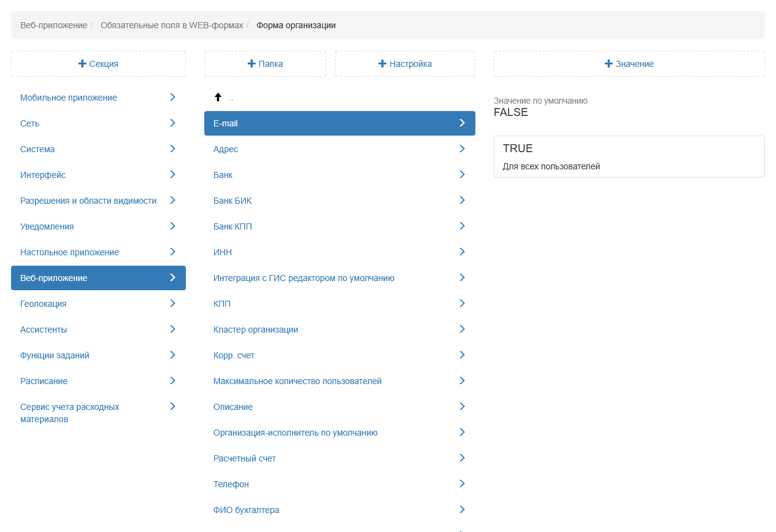Open the Расписание section
Image resolution: width=776 pixels, height=532 pixels.
coord(44,381)
